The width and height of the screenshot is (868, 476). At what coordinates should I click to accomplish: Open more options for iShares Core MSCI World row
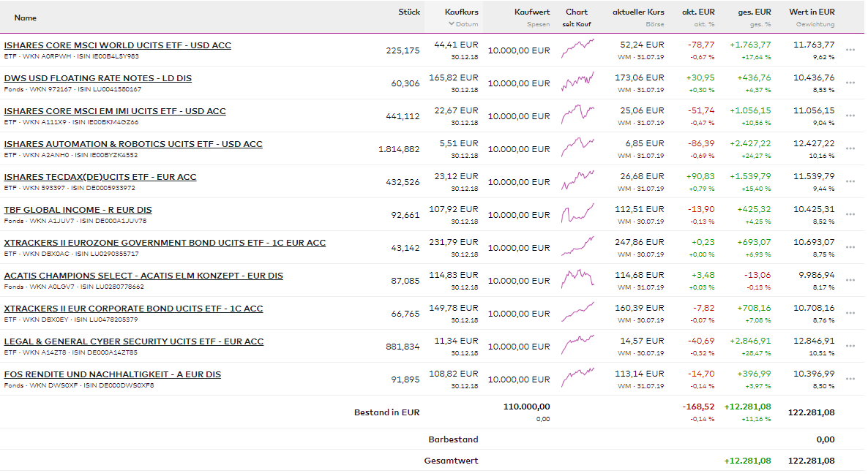coord(850,50)
